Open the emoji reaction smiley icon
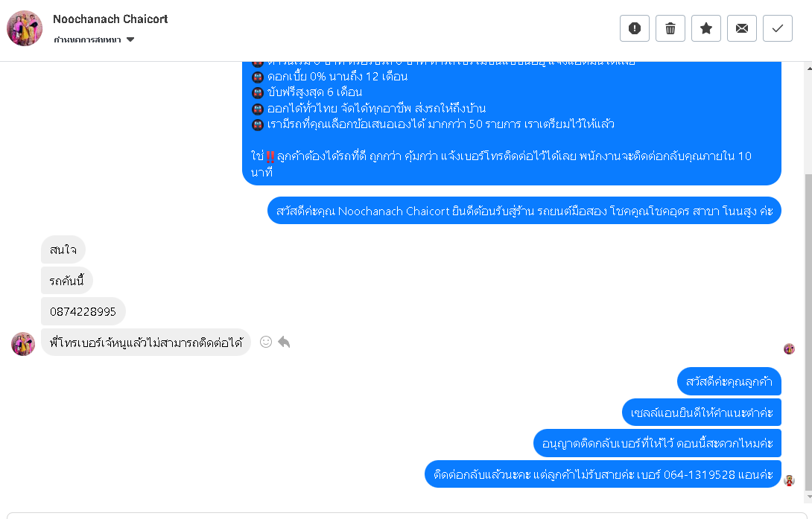 pos(266,342)
